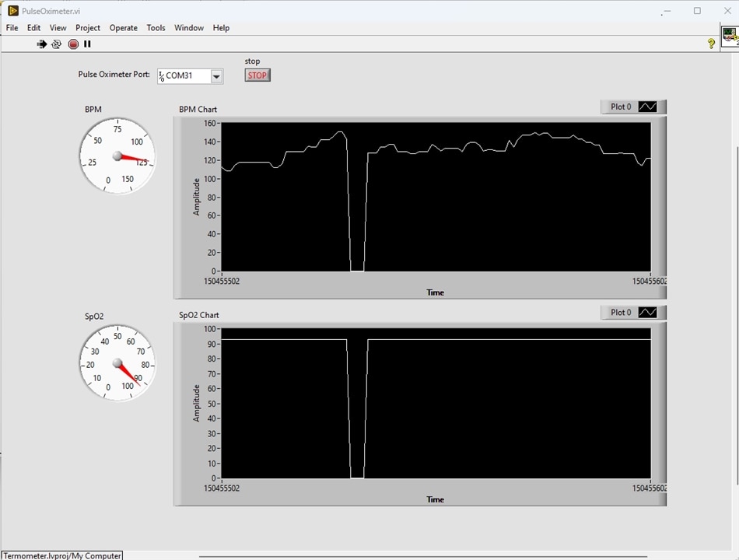The height and width of the screenshot is (560, 739).
Task: Click the Termometer.lvproj/My Computer status label
Action: tap(61, 556)
